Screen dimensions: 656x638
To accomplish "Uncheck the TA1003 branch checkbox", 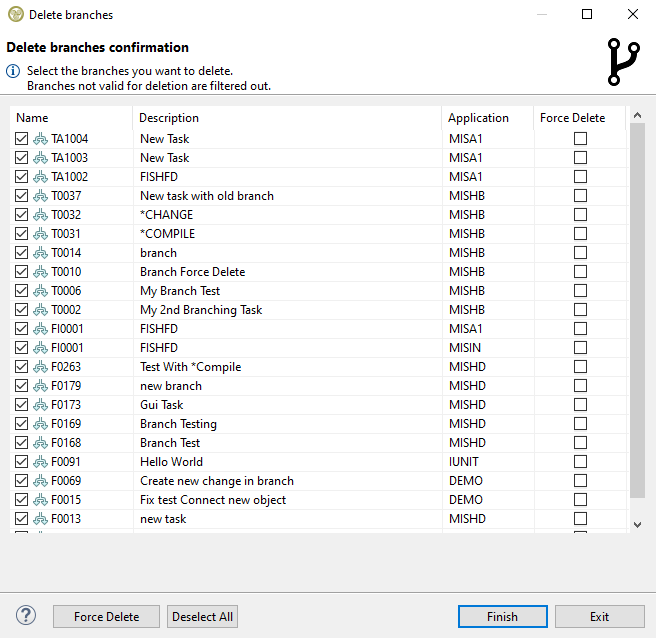I will point(22,158).
